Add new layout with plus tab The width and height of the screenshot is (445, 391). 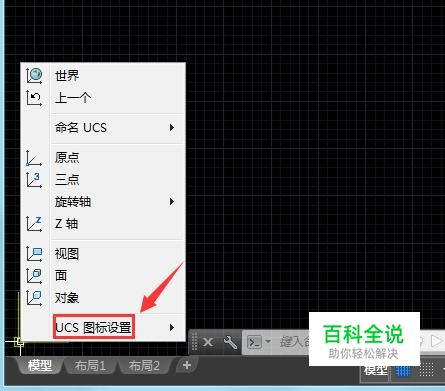[187, 365]
